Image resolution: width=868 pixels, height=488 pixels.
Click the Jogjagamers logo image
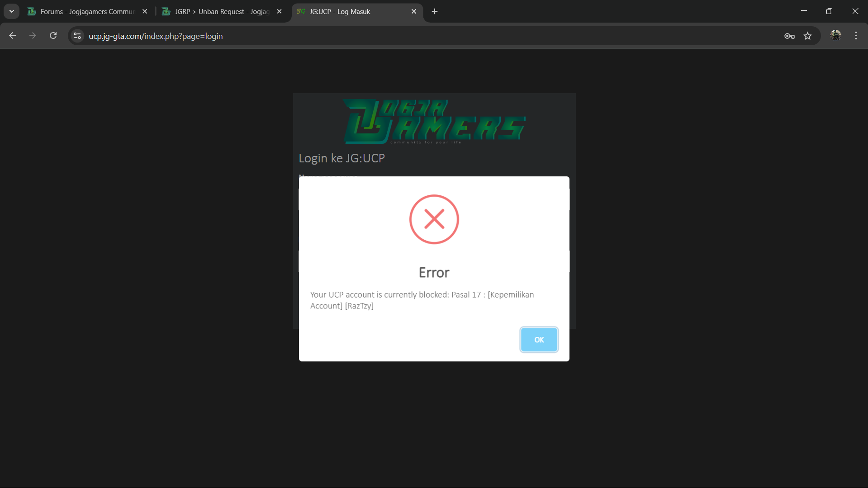point(434,122)
